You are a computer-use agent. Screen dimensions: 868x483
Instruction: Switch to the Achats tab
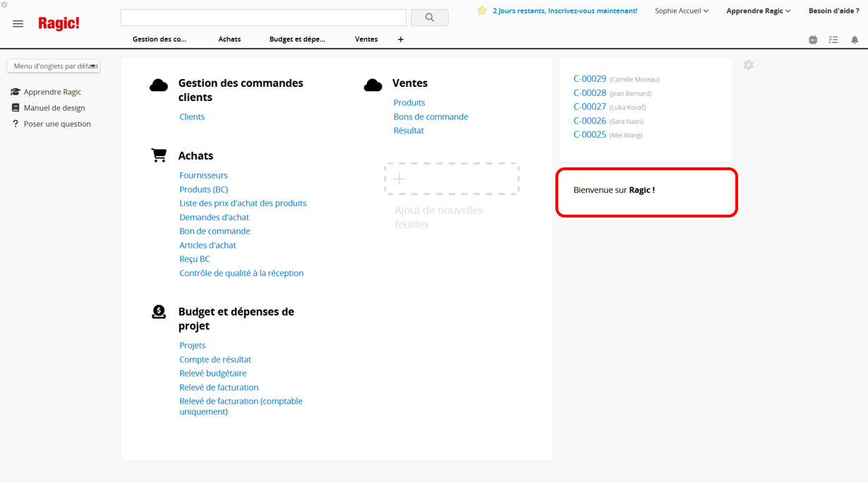[229, 40]
